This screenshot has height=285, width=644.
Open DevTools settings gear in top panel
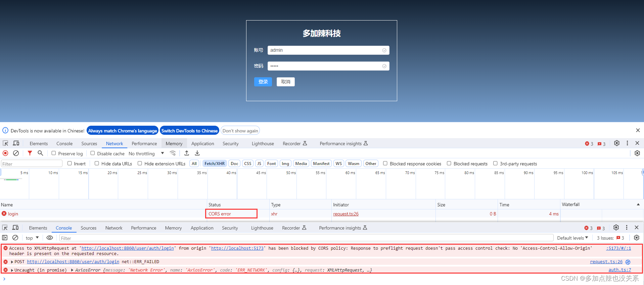[x=617, y=143]
